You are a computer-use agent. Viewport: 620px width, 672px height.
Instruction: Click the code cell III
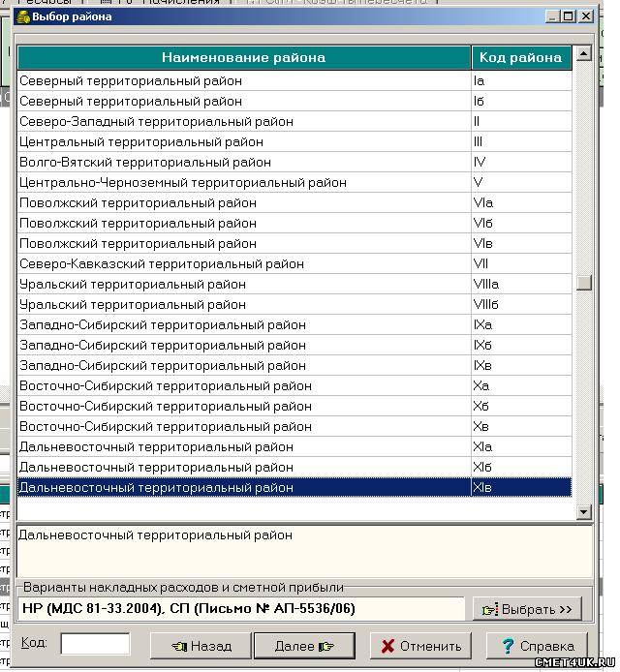click(521, 142)
